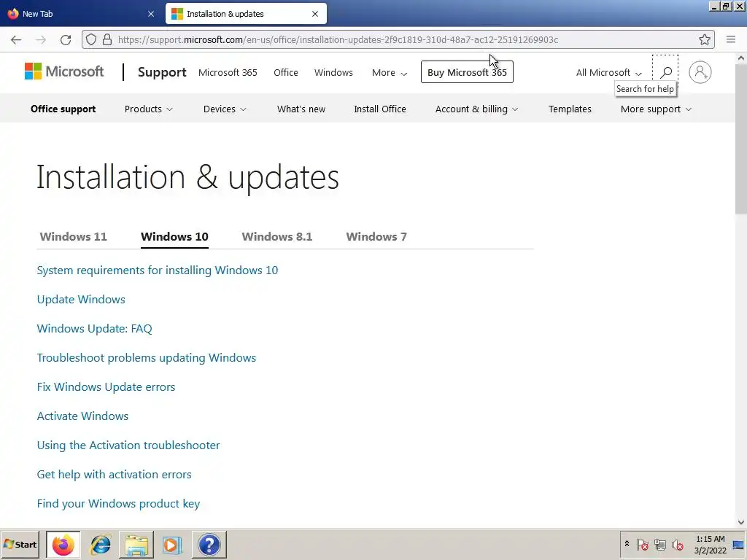Expand the Account & billing menu
Viewport: 747px width, 560px height.
476,109
